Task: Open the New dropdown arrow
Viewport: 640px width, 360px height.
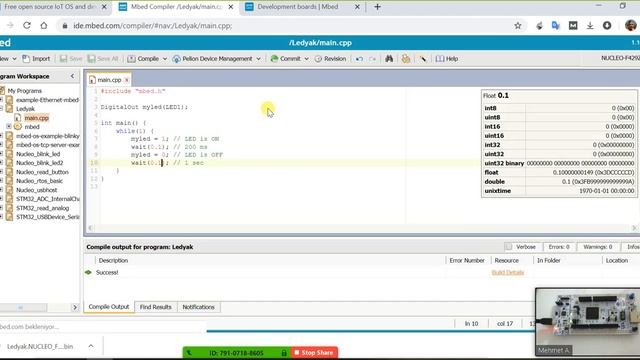Action: [14, 59]
